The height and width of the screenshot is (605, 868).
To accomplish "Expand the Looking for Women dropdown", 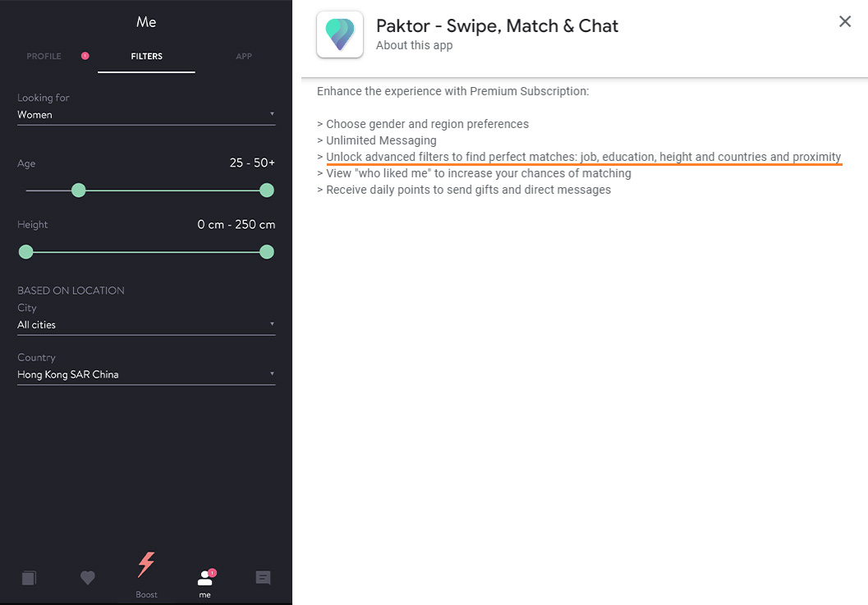I will coord(146,115).
